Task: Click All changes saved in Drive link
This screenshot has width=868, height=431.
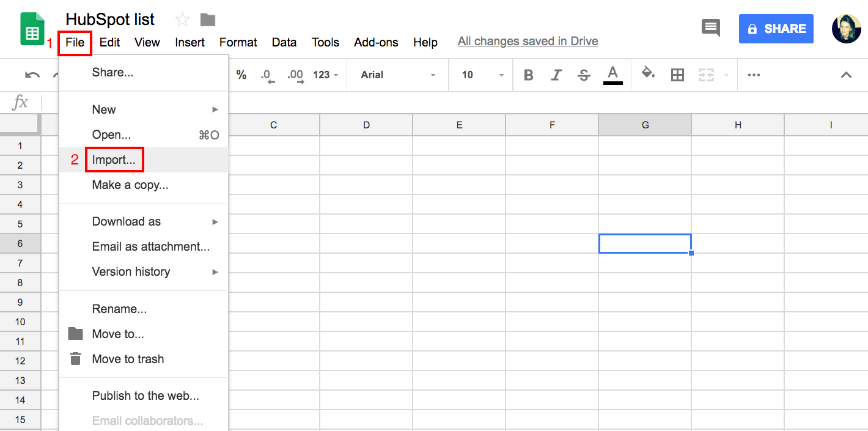Action: point(528,41)
